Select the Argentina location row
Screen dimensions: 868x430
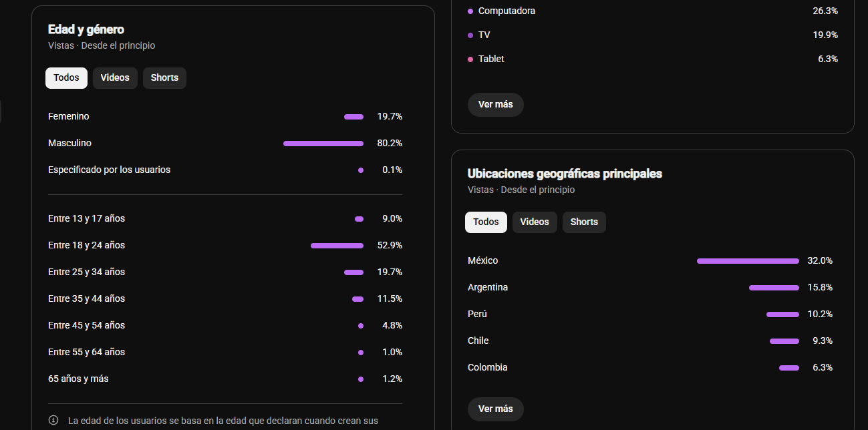point(650,287)
